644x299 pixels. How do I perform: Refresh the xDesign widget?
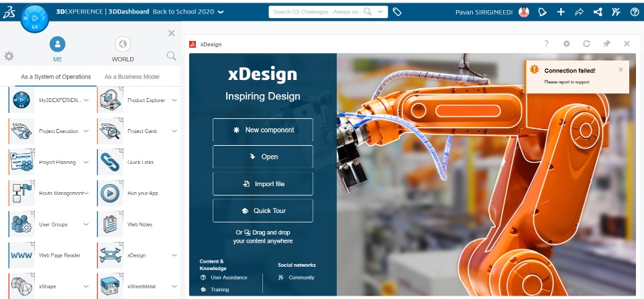point(586,44)
